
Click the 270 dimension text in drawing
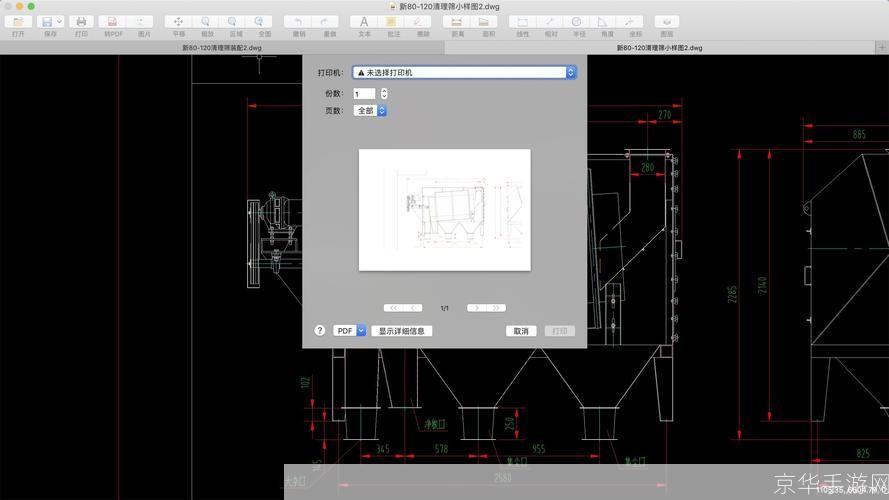[x=664, y=115]
